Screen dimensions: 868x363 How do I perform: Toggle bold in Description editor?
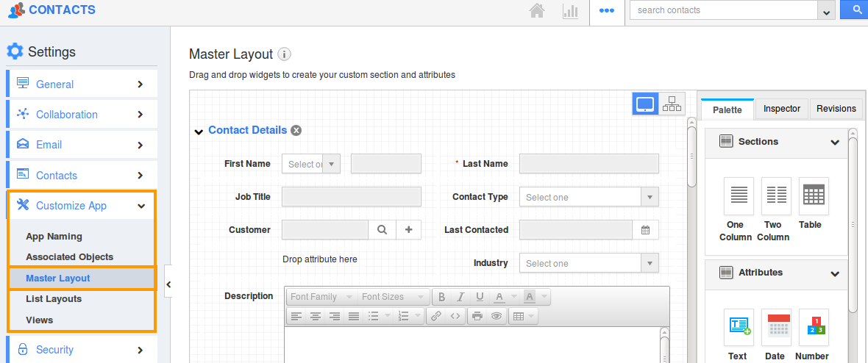click(441, 297)
